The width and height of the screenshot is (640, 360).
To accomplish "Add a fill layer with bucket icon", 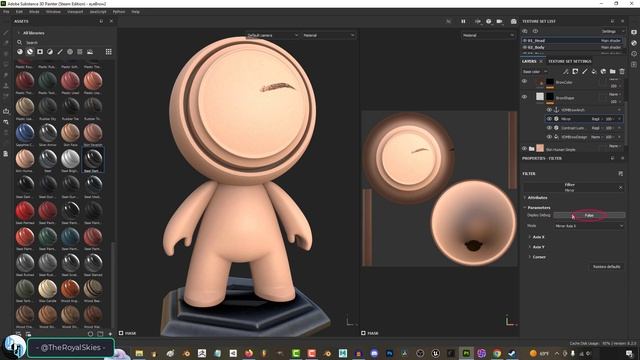I will click(x=594, y=71).
